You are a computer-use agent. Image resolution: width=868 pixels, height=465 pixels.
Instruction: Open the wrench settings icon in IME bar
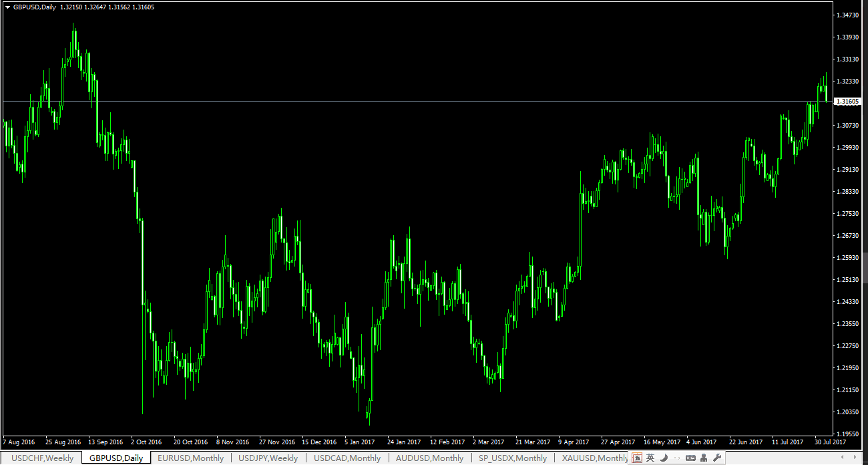(x=717, y=458)
